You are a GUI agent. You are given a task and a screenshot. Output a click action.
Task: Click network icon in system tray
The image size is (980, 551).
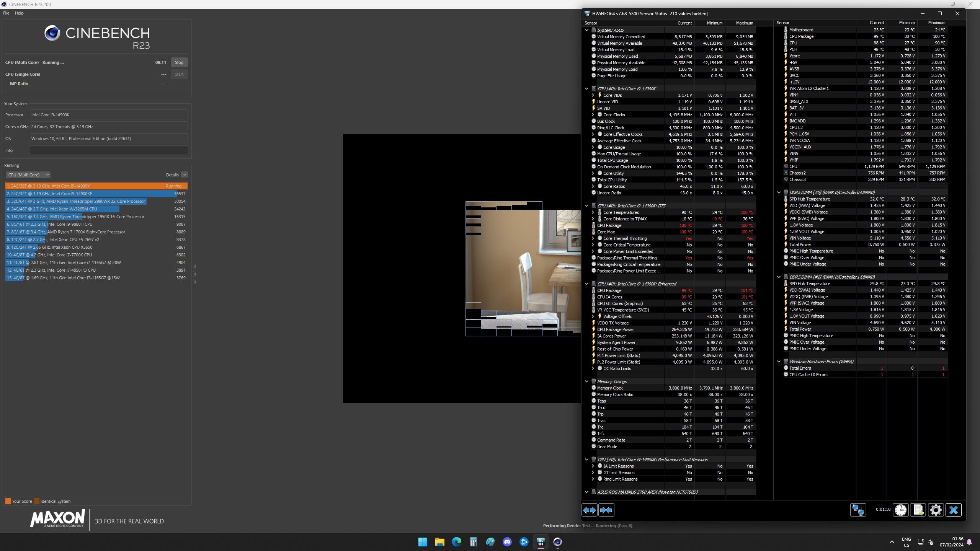pos(921,542)
